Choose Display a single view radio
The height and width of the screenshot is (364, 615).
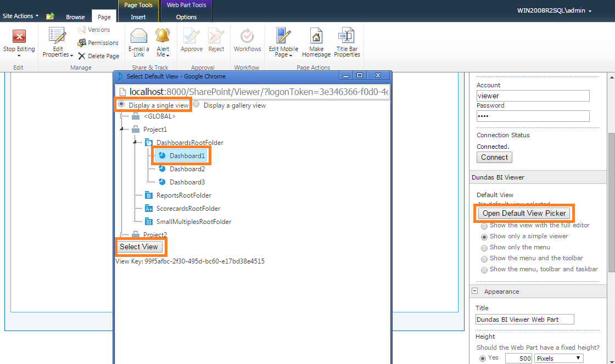(x=121, y=104)
